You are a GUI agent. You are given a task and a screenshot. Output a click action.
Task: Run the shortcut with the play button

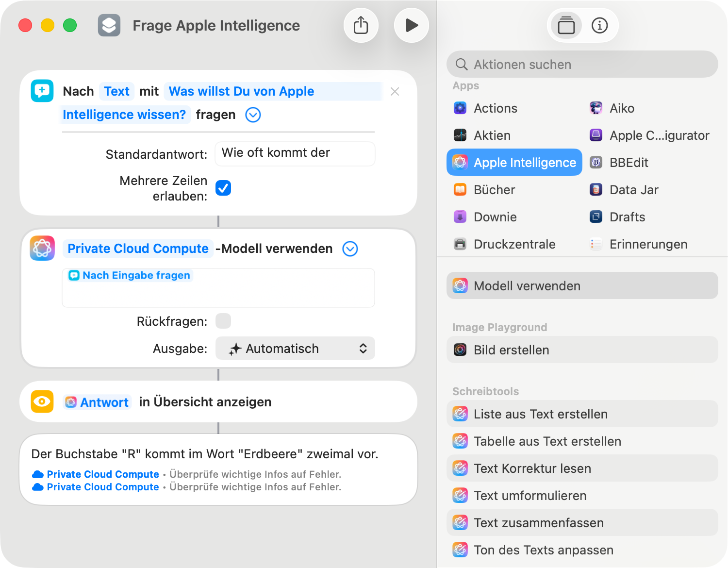pos(412,25)
